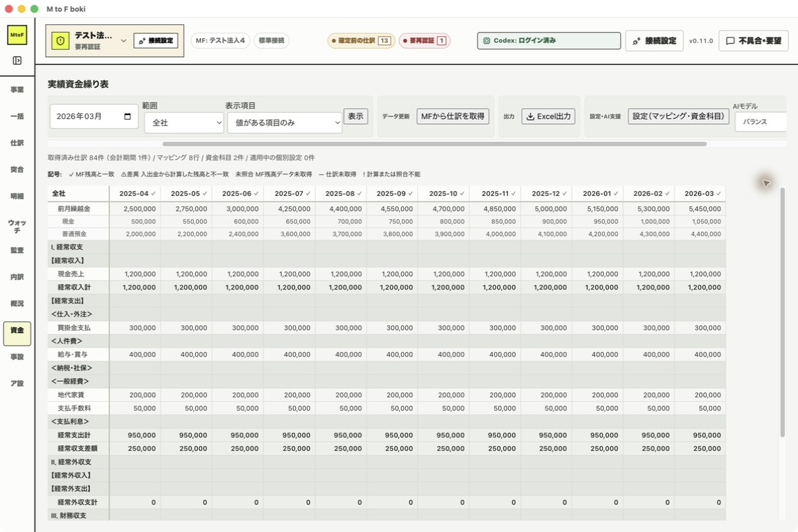The width and height of the screenshot is (798, 532).
Task: Click the 経常外収支計 row label
Action: pos(78,502)
